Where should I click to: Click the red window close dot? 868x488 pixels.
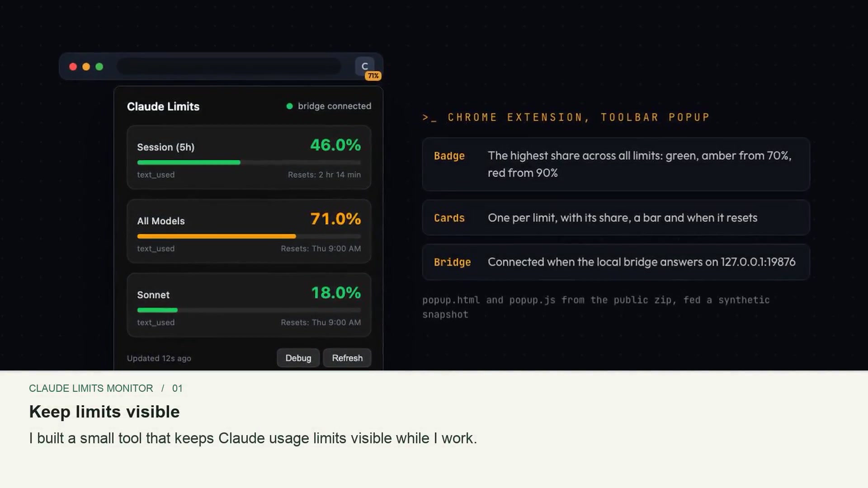pos(73,67)
